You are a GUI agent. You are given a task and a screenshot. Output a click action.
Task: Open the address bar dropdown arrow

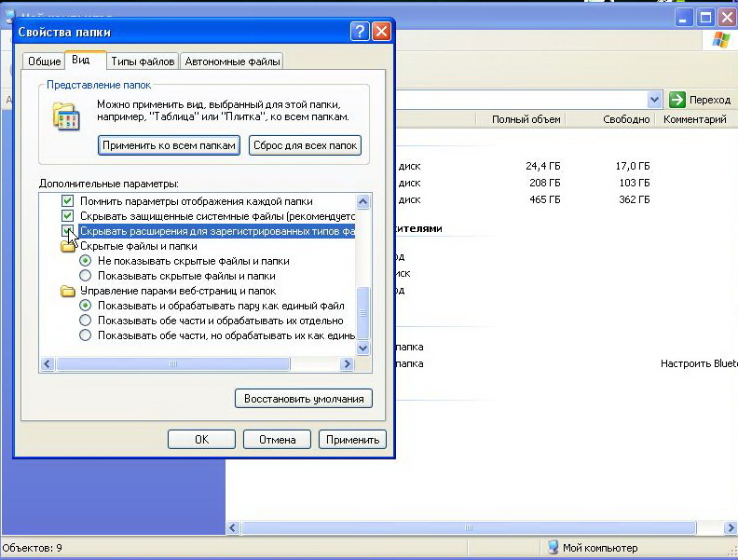tap(654, 100)
